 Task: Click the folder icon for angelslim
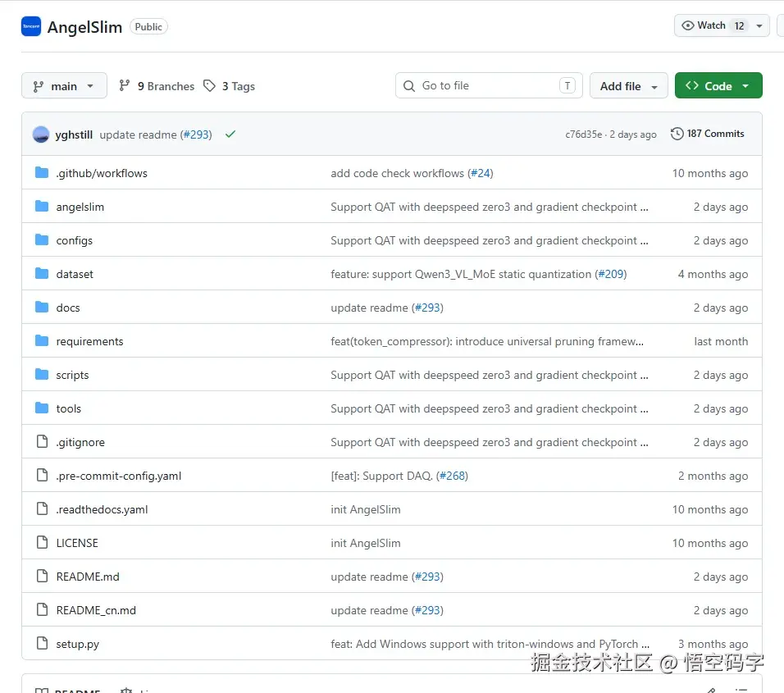(42, 206)
